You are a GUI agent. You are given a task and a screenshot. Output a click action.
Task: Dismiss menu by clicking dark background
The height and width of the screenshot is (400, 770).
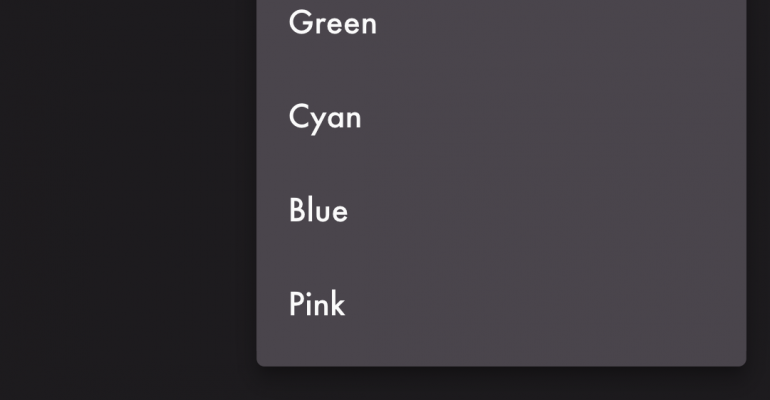pos(128,196)
